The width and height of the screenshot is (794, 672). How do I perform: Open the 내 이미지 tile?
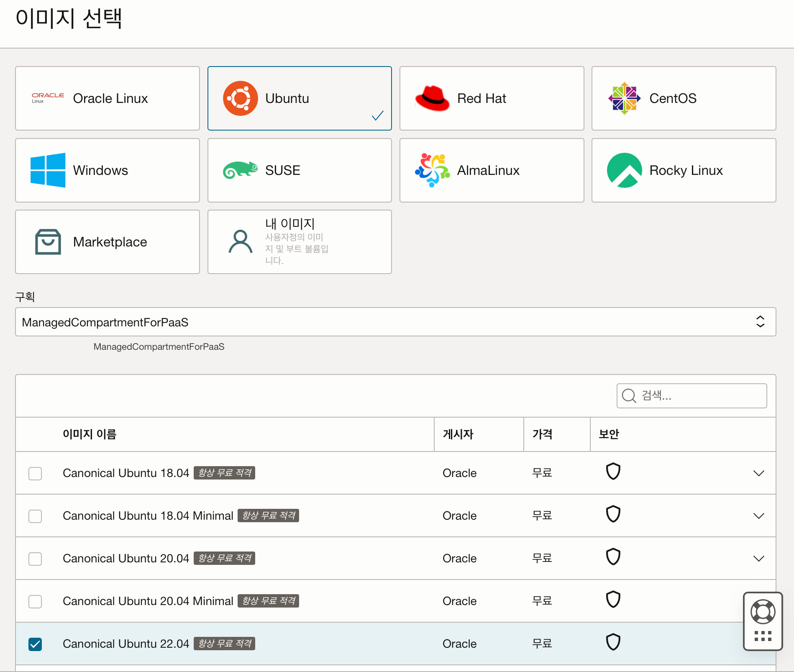300,242
